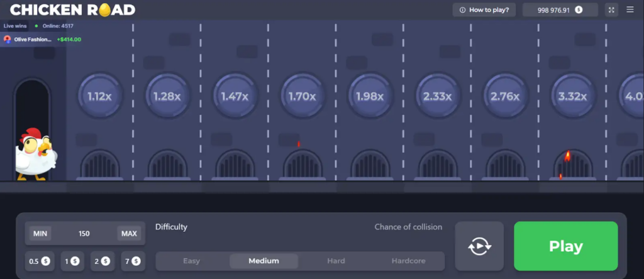The height and width of the screenshot is (279, 644).
Task: Click the 1.70x multiplier manhole
Action: (x=303, y=96)
